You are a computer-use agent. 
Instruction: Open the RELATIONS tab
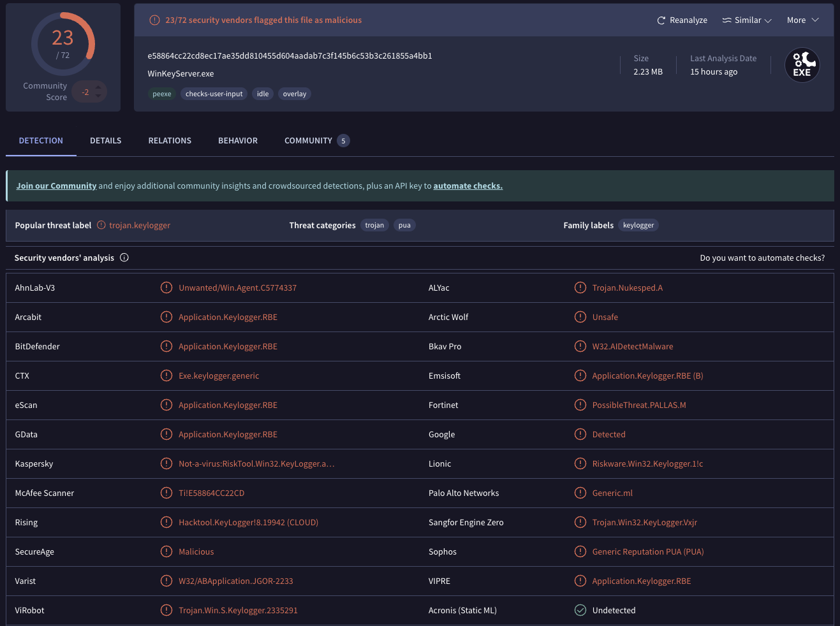pyautogui.click(x=170, y=141)
